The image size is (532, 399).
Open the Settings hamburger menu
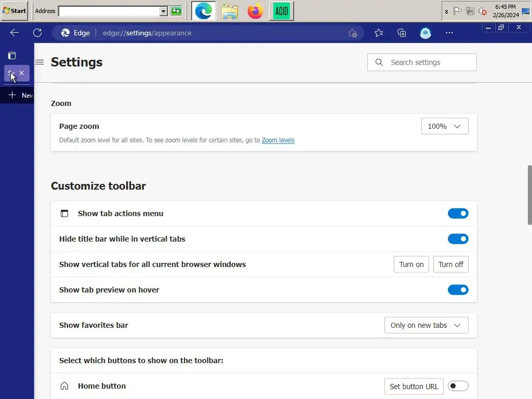coord(39,62)
